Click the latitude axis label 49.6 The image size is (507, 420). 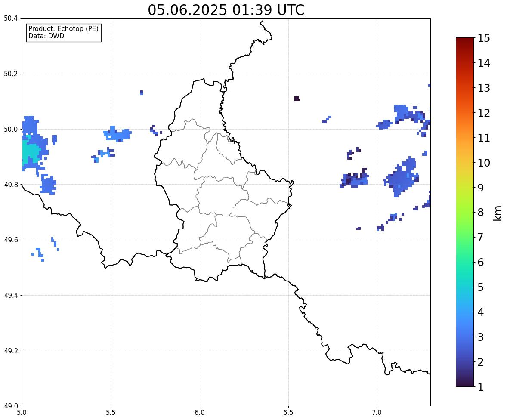(x=10, y=240)
